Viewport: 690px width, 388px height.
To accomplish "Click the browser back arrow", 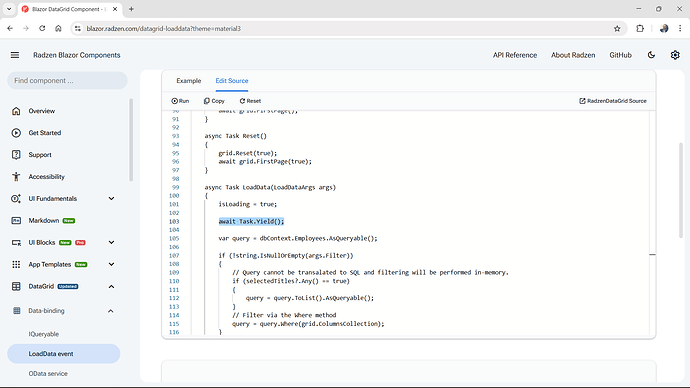I will (x=10, y=29).
